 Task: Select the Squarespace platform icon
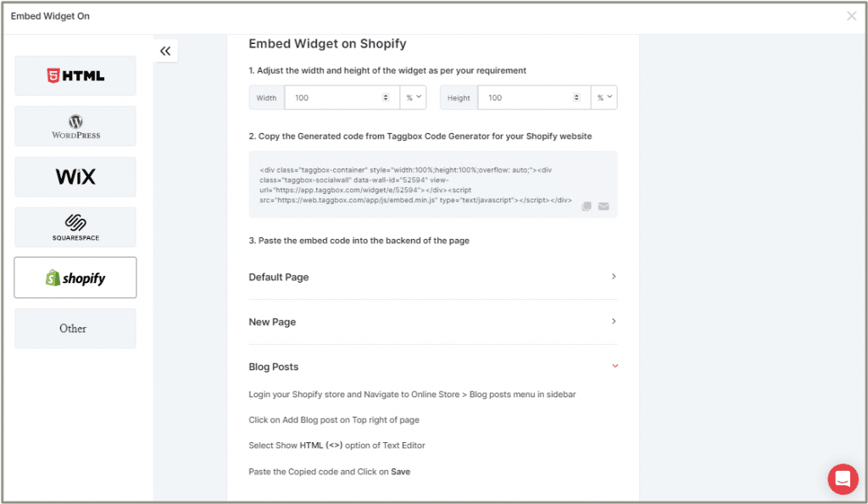[x=75, y=227]
